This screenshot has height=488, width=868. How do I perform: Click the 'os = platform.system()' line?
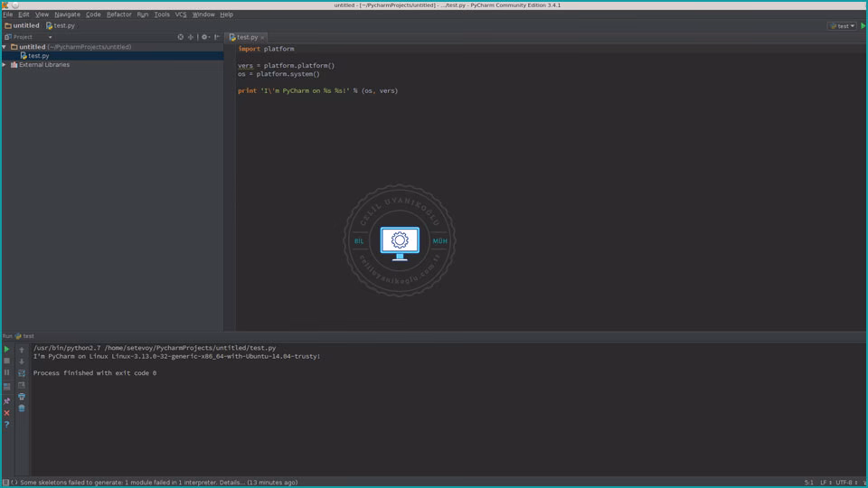[x=278, y=74]
